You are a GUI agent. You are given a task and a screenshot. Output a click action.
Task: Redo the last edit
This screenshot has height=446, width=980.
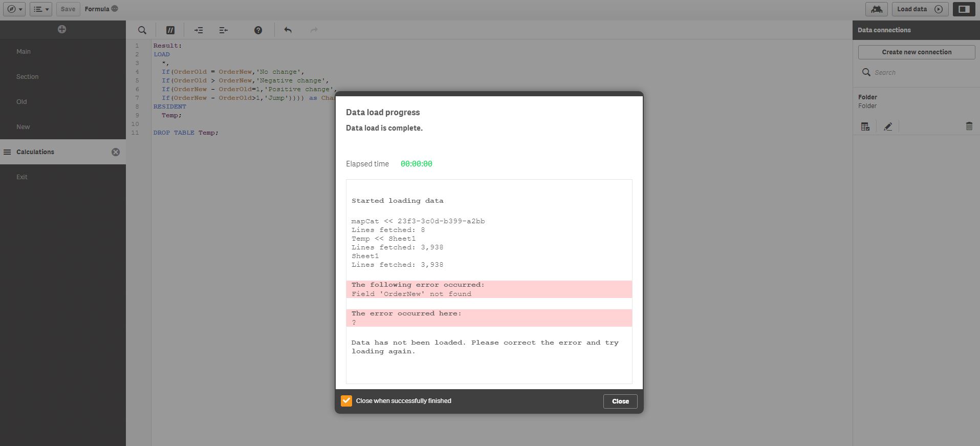click(314, 30)
